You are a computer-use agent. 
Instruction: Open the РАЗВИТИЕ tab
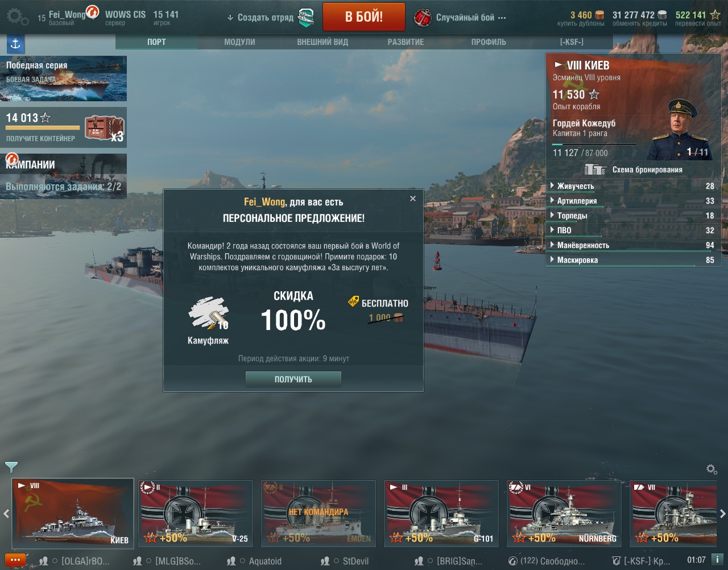(x=406, y=42)
